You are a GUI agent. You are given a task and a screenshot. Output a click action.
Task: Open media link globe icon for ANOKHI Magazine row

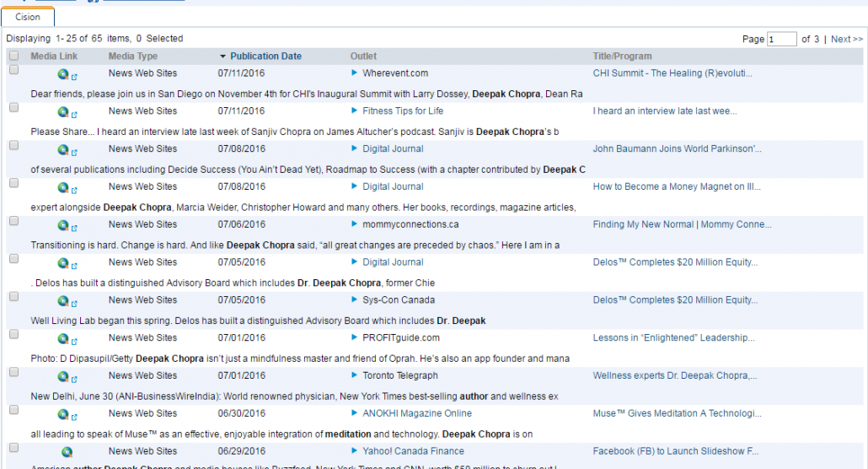(63, 414)
